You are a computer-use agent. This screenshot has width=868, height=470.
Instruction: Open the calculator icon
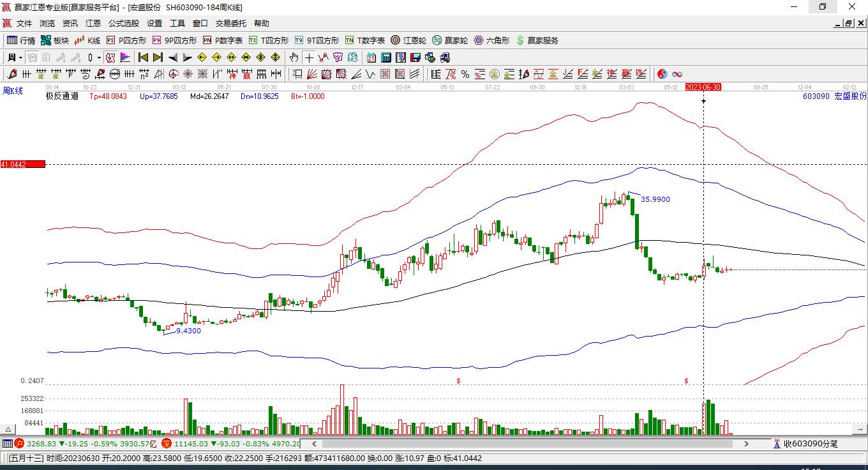(x=385, y=57)
